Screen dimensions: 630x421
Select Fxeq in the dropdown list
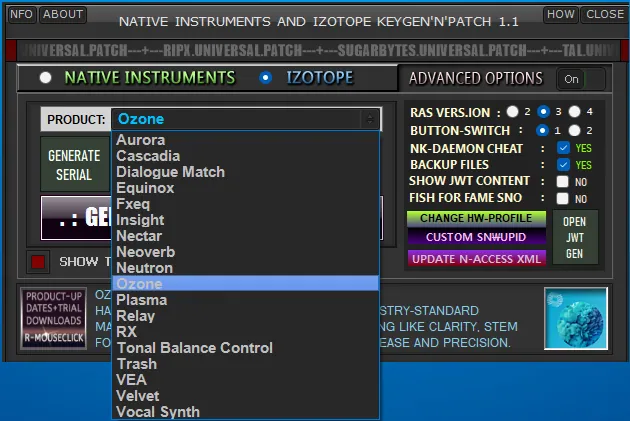tap(245, 204)
